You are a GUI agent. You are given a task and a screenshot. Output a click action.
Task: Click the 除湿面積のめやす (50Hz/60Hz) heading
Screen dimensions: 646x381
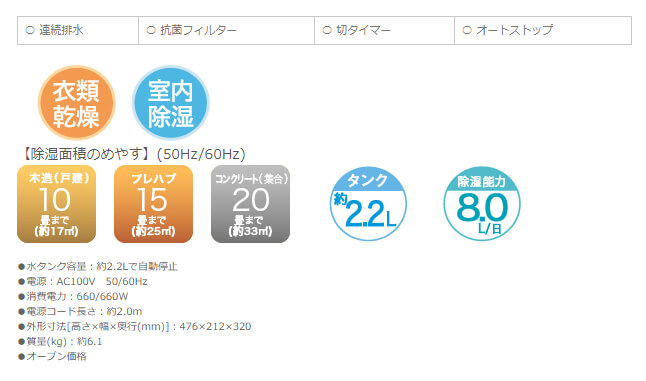pyautogui.click(x=133, y=154)
